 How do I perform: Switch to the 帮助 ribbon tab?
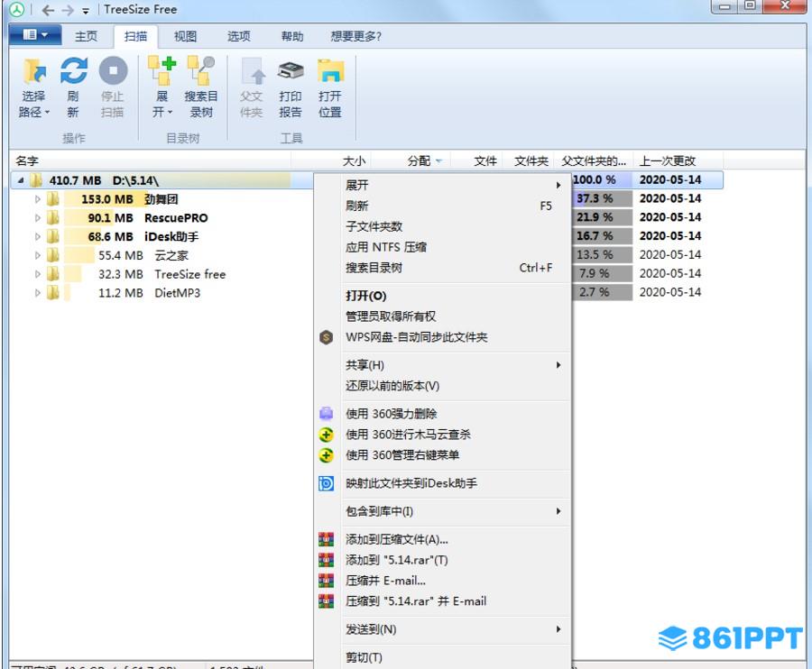tap(292, 36)
